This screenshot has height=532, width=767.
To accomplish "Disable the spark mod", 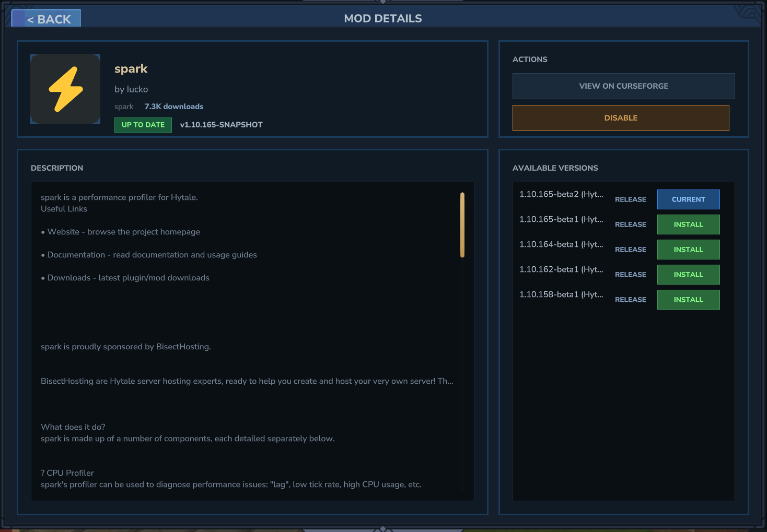I will pyautogui.click(x=620, y=118).
